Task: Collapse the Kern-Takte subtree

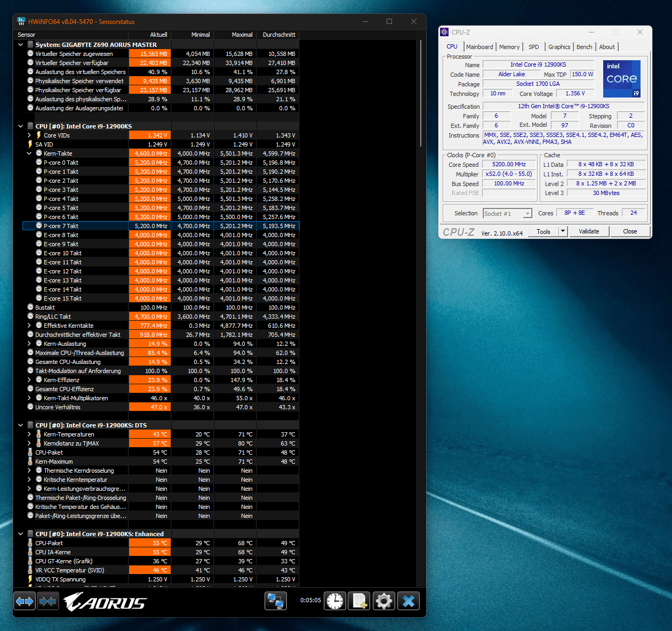Action: [29, 153]
